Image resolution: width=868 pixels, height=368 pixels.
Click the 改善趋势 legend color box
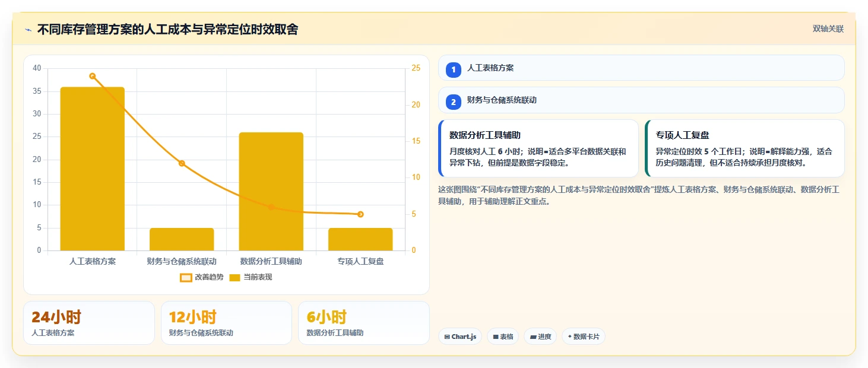pyautogui.click(x=186, y=277)
